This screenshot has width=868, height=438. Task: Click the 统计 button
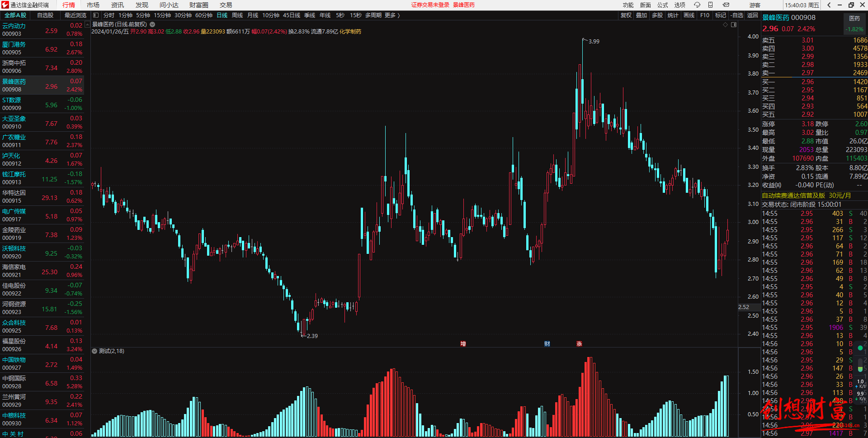pos(673,15)
